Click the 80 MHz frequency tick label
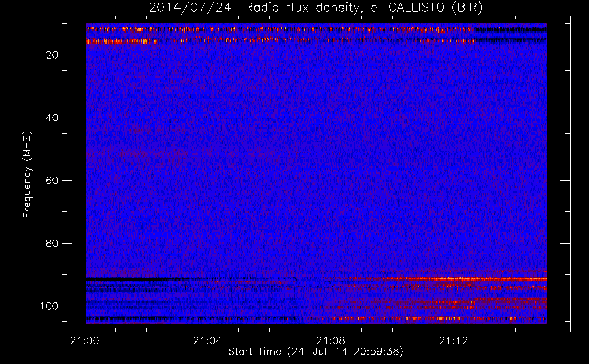 point(52,244)
